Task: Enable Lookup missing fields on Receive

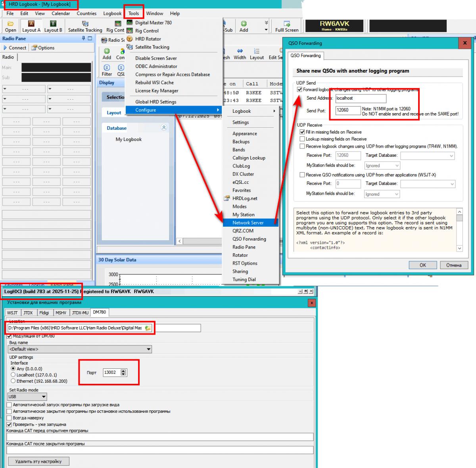Action: (302, 139)
